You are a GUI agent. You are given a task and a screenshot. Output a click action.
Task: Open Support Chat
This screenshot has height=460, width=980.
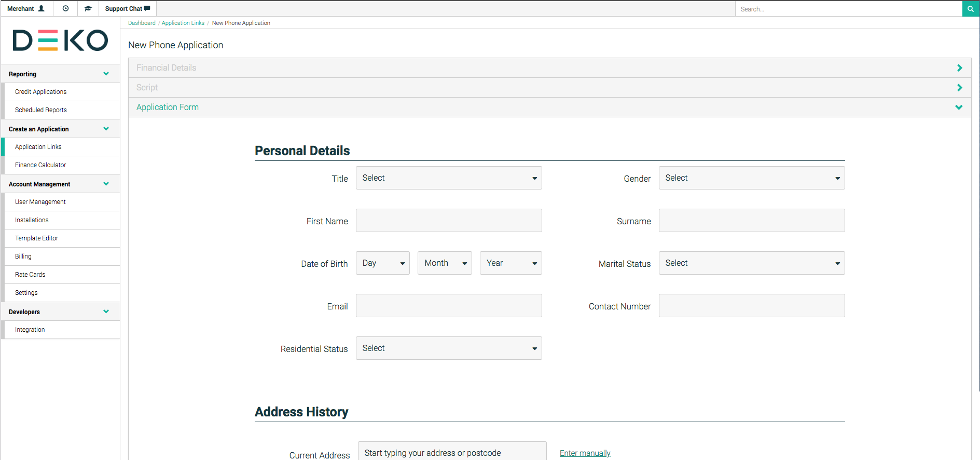(x=128, y=9)
